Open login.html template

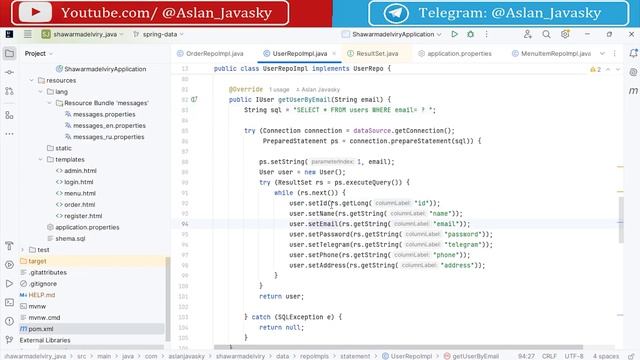[78, 182]
